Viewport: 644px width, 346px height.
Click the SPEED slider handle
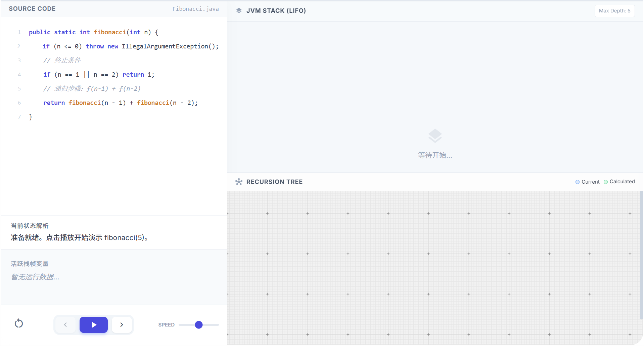tap(199, 324)
